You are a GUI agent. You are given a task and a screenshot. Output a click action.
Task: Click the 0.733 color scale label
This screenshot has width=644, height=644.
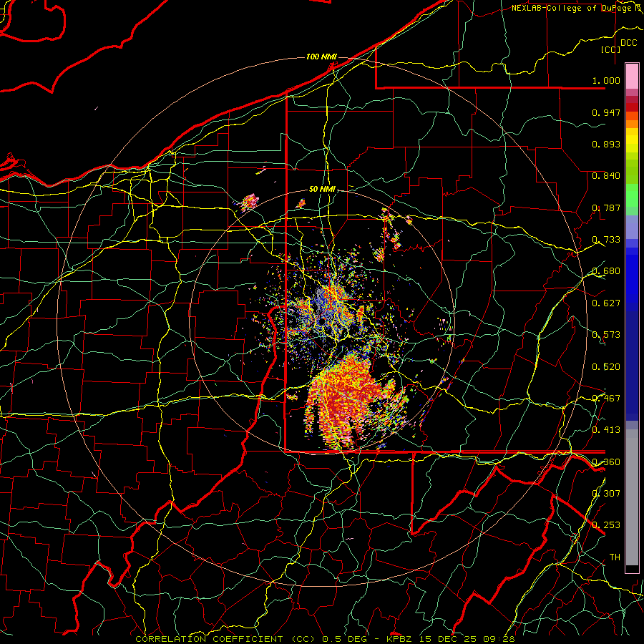click(606, 240)
